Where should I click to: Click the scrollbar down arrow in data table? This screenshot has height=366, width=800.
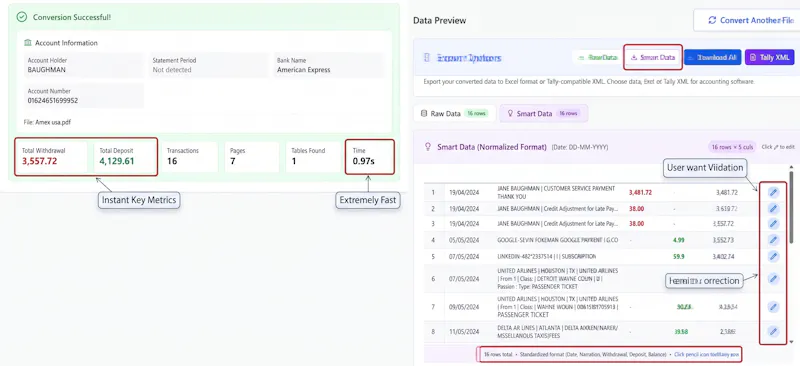click(x=791, y=342)
